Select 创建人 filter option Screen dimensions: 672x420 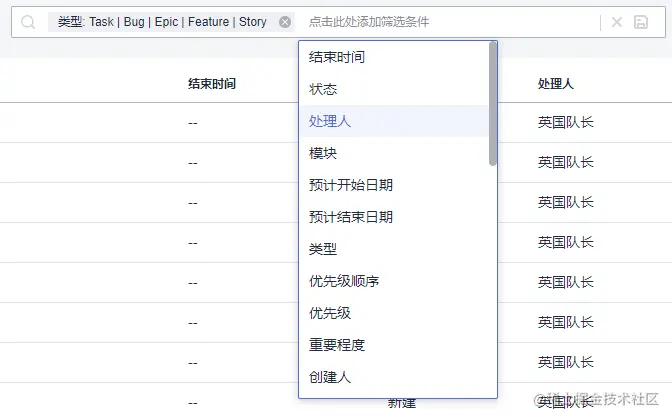[394, 377]
